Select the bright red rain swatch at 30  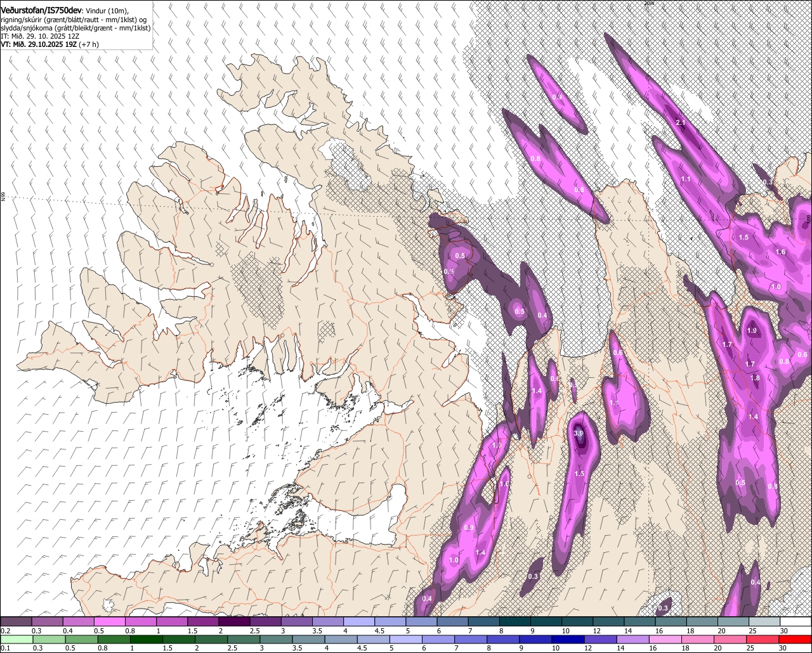pyautogui.click(x=796, y=639)
